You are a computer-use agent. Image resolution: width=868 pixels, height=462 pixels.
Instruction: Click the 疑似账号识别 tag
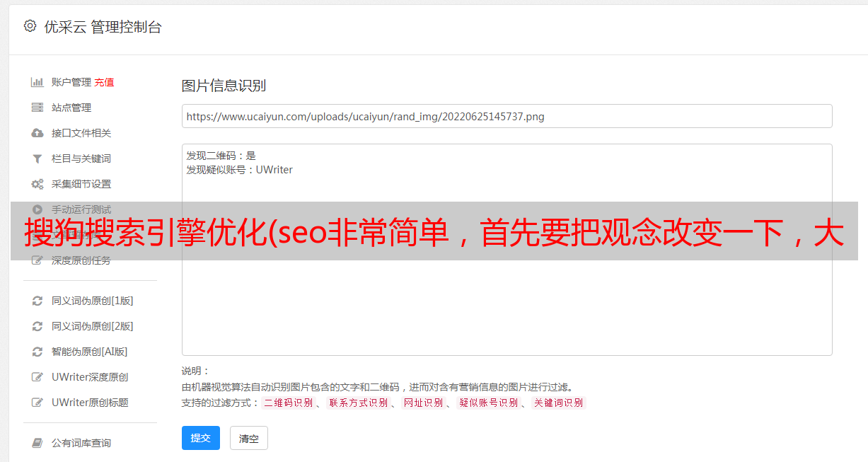[x=488, y=403]
